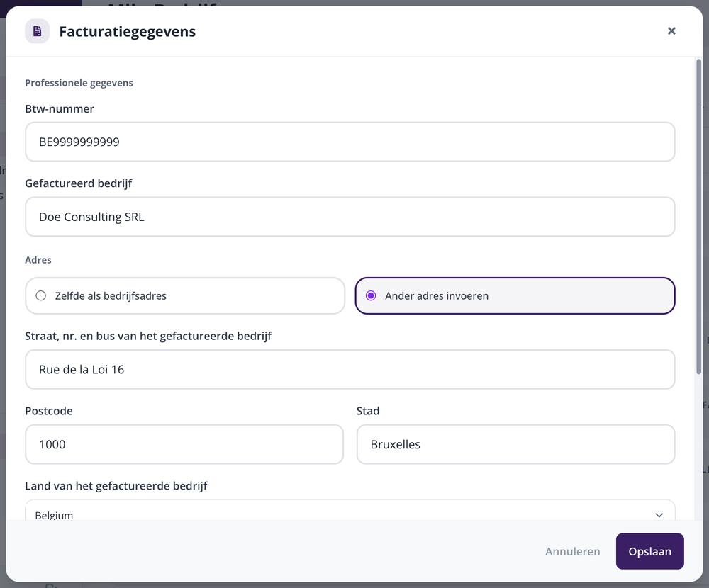Click the 'Professionele gegevens' section heading
Viewport: 709px width, 588px height.
pyautogui.click(x=79, y=83)
